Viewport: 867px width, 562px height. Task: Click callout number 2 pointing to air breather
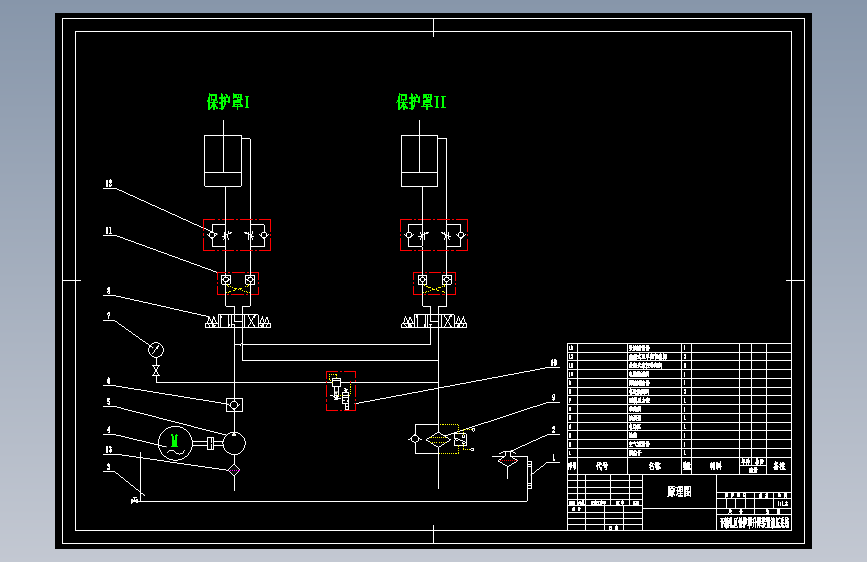click(x=553, y=430)
